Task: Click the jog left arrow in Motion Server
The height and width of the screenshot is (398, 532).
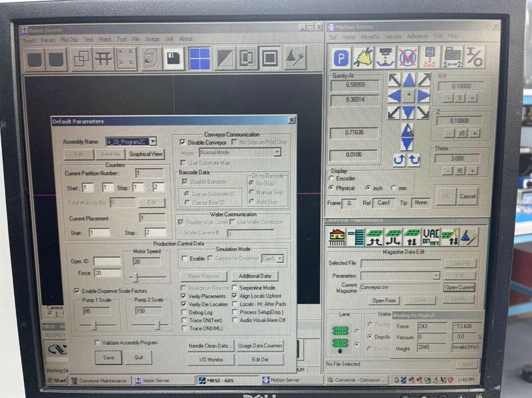Action: (394, 96)
